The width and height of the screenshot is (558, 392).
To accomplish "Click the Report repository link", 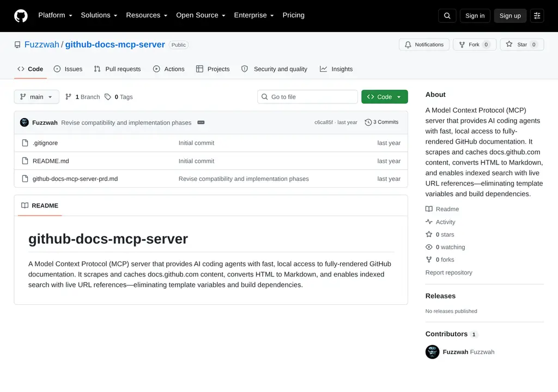I will click(x=449, y=272).
